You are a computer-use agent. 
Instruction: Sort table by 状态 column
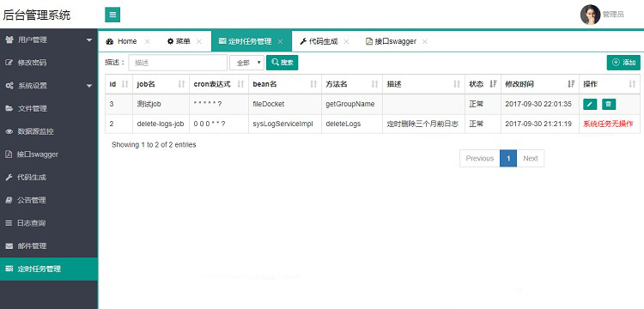pos(483,84)
